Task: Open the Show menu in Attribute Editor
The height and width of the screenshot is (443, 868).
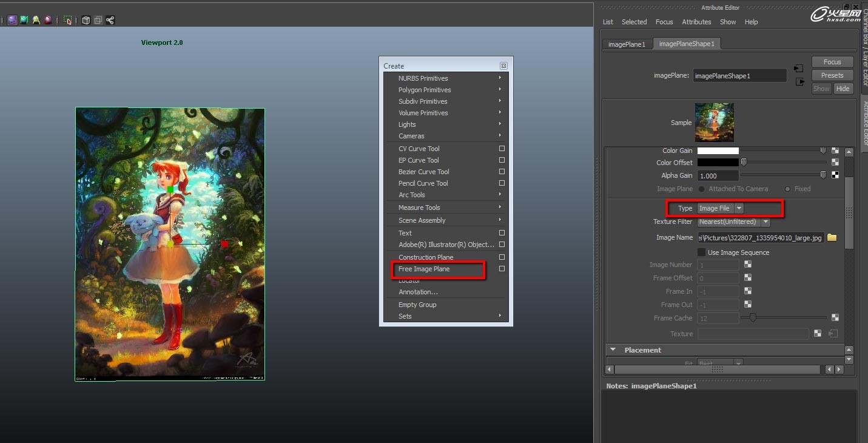Action: tap(728, 22)
